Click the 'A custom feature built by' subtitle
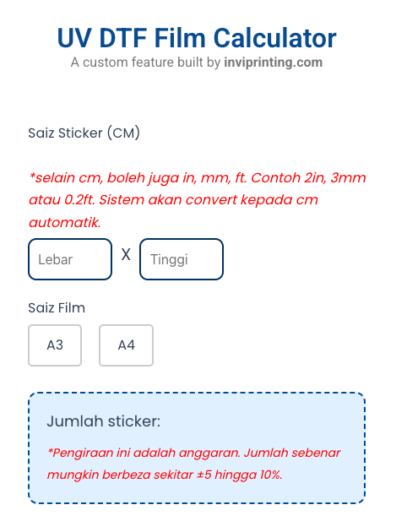This screenshot has height=532, width=396. (x=145, y=62)
